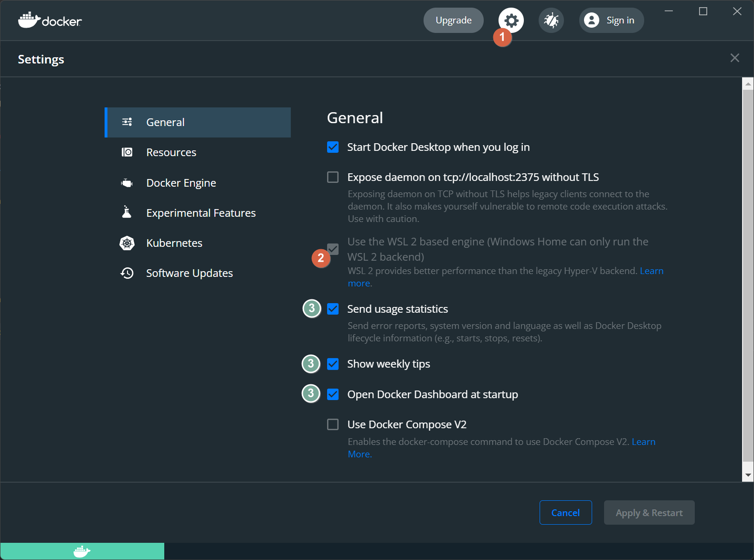Click the Software Updates clock icon
The height and width of the screenshot is (560, 754).
pos(127,273)
